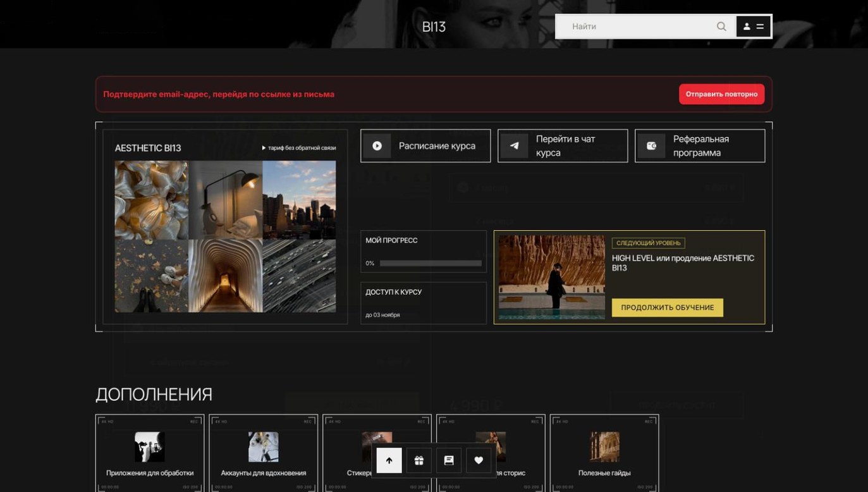Click the search magnifier icon
868x492 pixels.
(x=721, y=27)
